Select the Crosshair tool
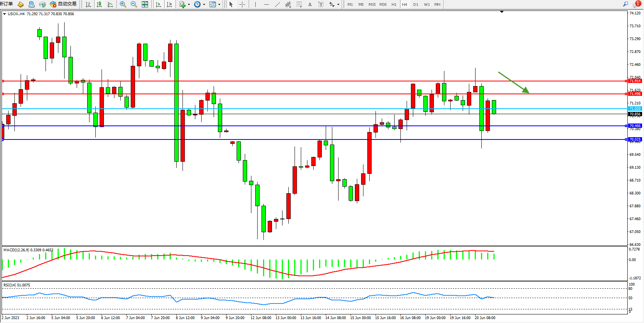644x323 pixels. point(242,4)
